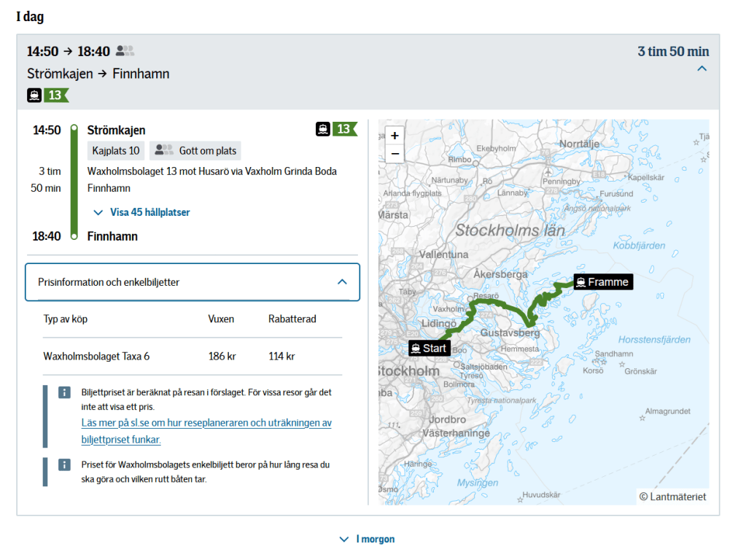Expand Visa 45 hållplatser stop list
The height and width of the screenshot is (560, 746).
pos(141,212)
